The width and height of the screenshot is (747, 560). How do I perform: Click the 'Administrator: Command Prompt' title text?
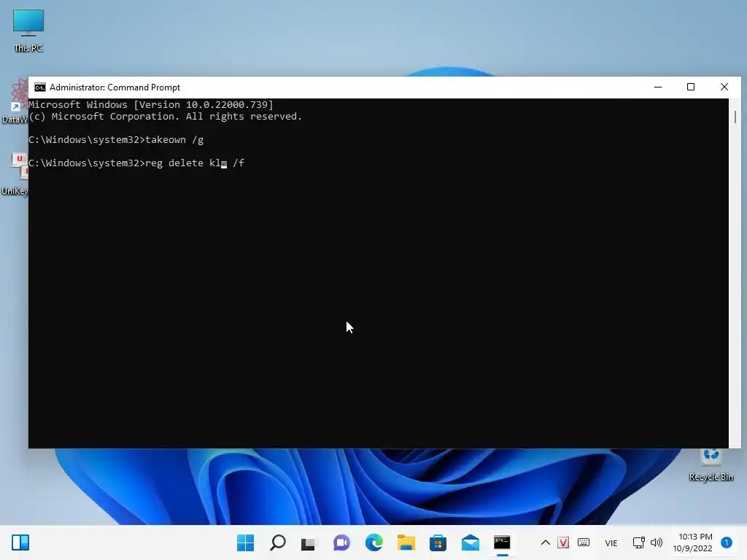pos(115,87)
